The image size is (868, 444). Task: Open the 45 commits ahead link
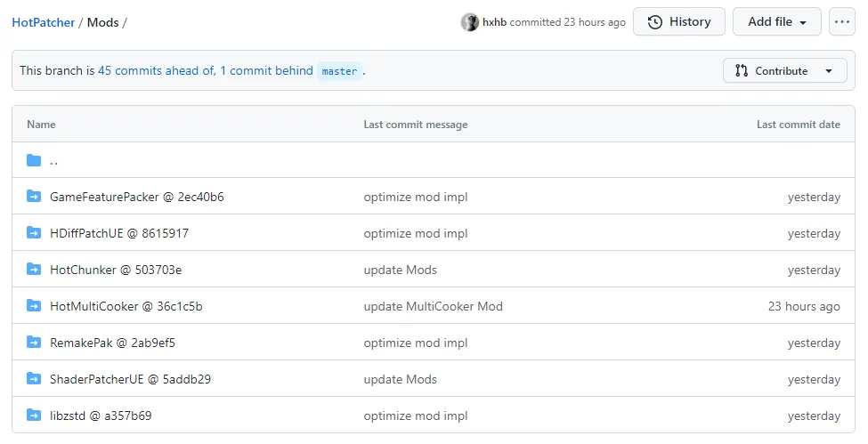click(155, 70)
